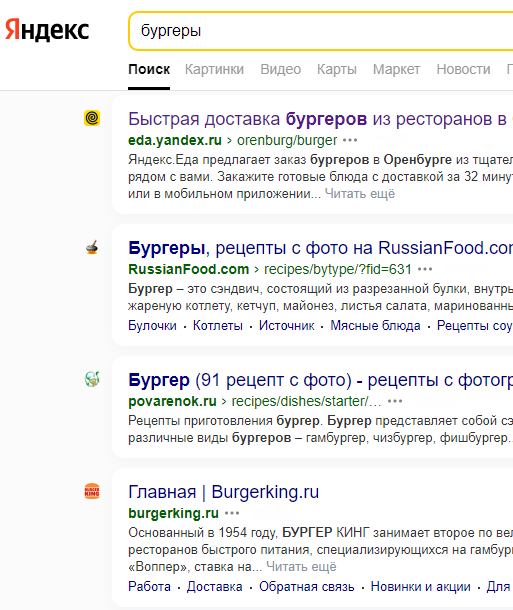Click recipes/dishes/starter path link
Image resolution: width=513 pixels, height=610 pixels.
point(306,401)
